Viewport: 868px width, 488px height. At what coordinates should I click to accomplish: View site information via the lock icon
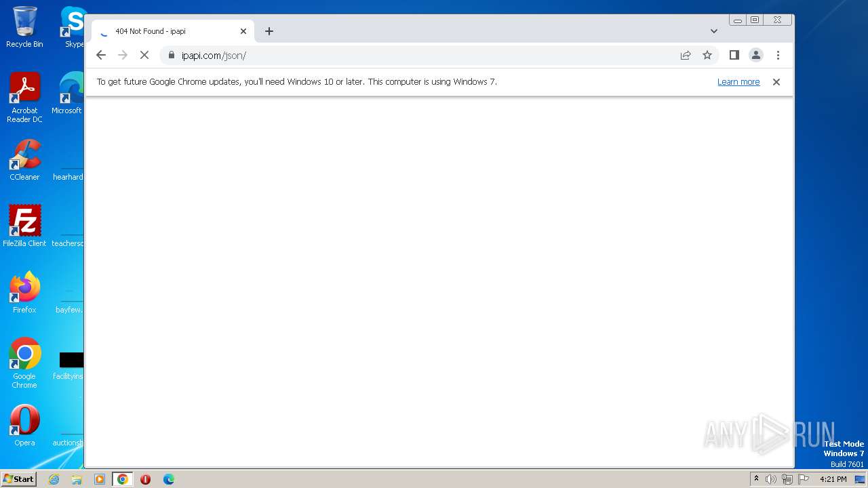pos(171,56)
